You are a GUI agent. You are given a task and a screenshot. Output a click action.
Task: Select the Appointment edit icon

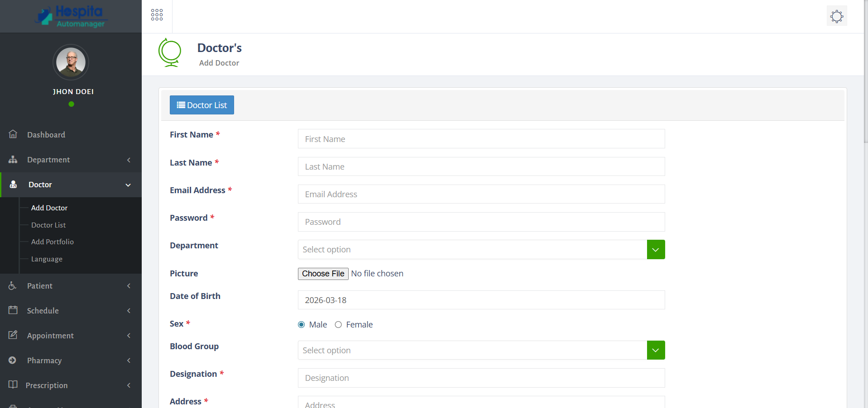(12, 335)
